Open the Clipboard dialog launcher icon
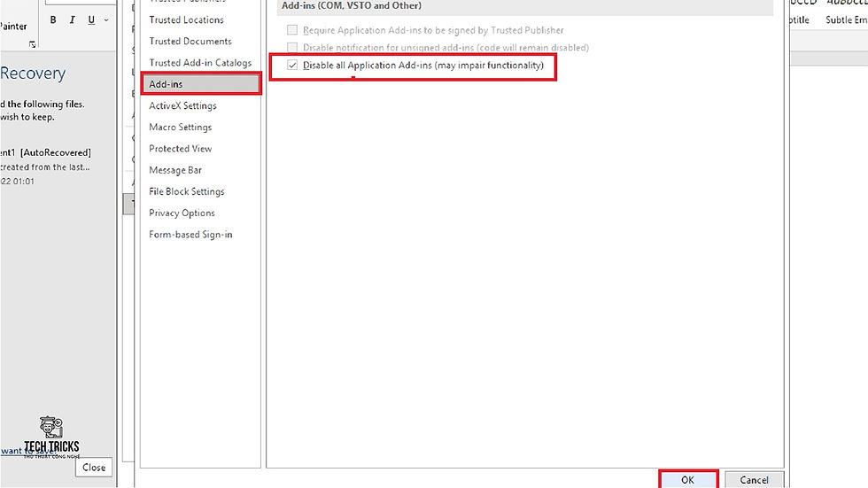Viewport: 868px width, 488px height. 32,44
